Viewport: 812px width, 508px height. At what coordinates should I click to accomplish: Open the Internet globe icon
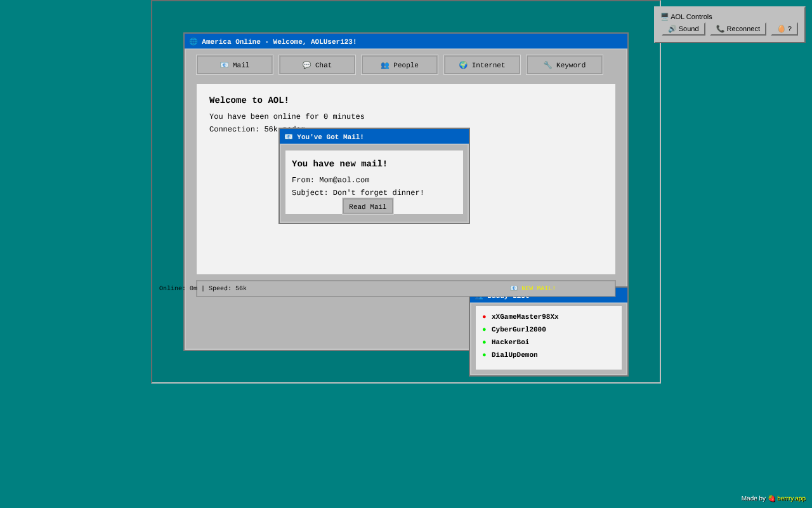point(463,64)
